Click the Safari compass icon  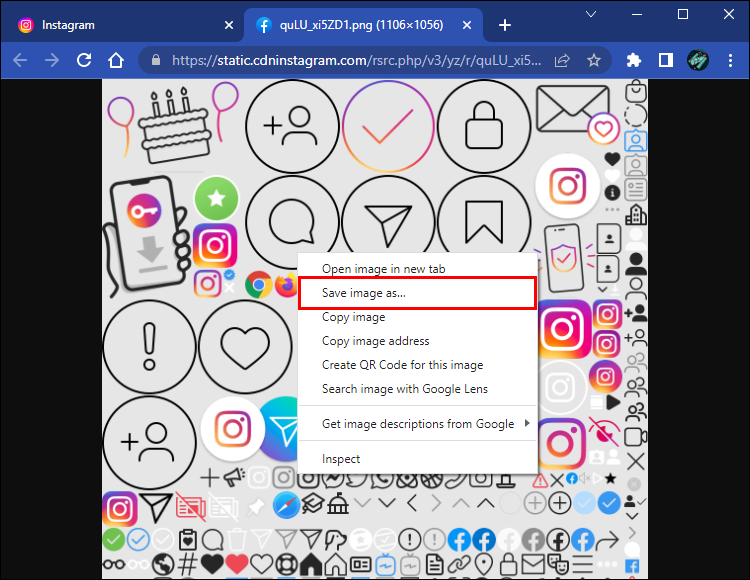tap(286, 505)
